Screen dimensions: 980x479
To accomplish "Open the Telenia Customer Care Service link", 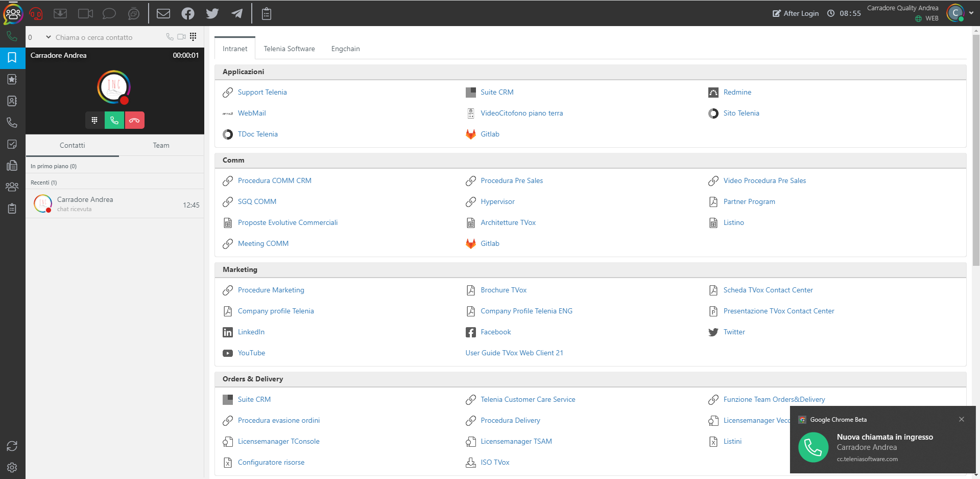I will click(528, 399).
